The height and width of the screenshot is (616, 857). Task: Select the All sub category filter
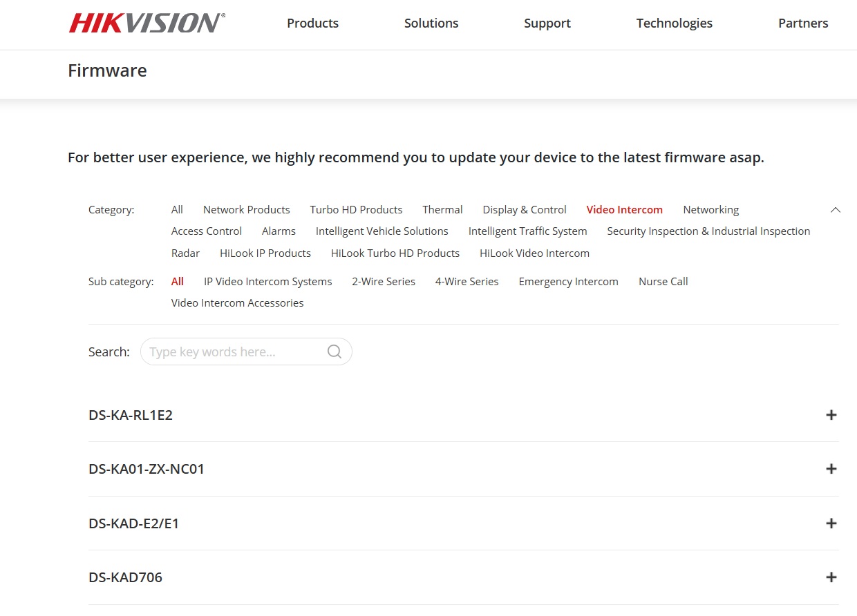click(178, 282)
